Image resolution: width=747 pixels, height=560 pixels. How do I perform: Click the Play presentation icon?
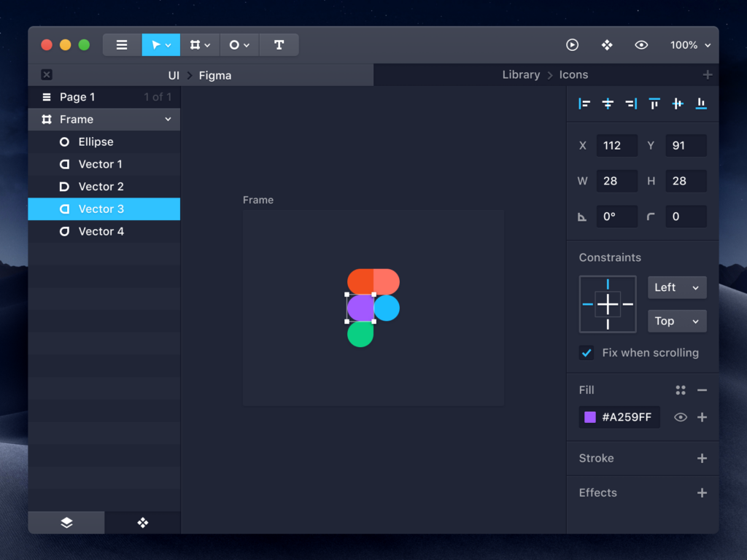coord(572,45)
